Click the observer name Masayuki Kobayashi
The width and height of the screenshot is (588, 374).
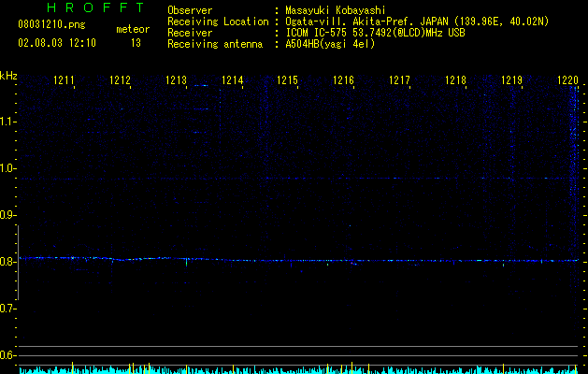point(336,10)
